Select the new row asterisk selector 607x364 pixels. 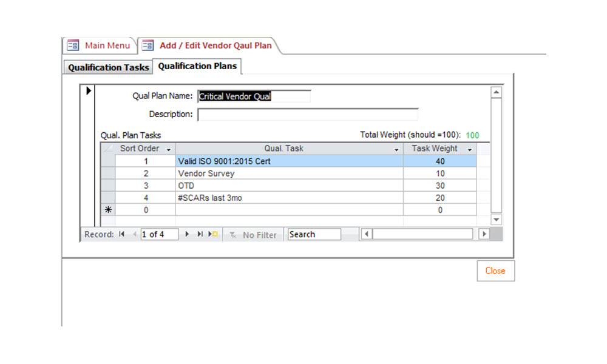tap(107, 210)
